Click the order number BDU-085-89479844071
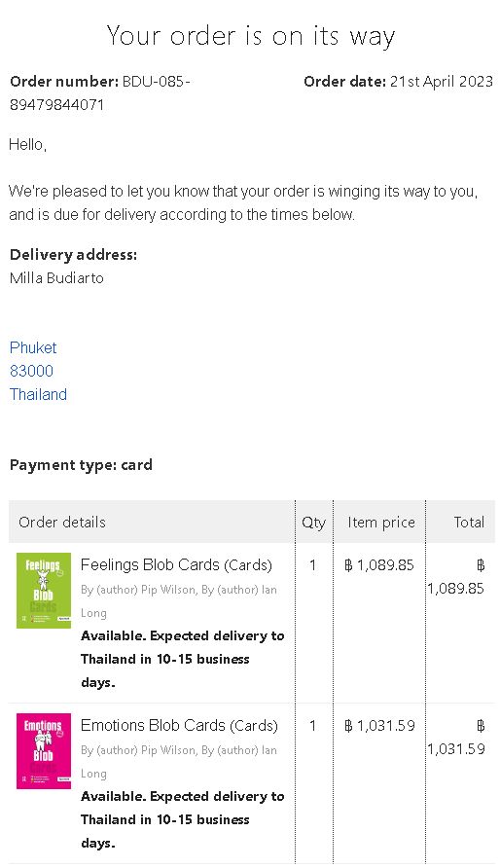500x868 pixels. pos(100,92)
